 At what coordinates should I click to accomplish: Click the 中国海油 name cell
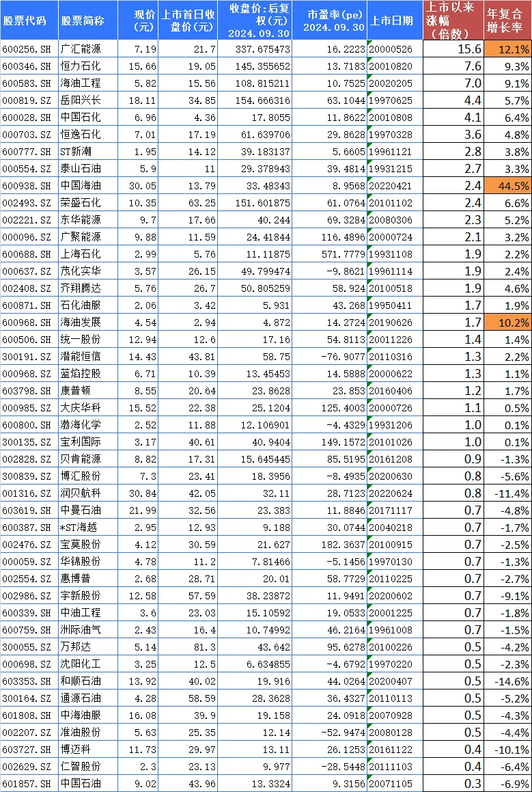[88, 185]
